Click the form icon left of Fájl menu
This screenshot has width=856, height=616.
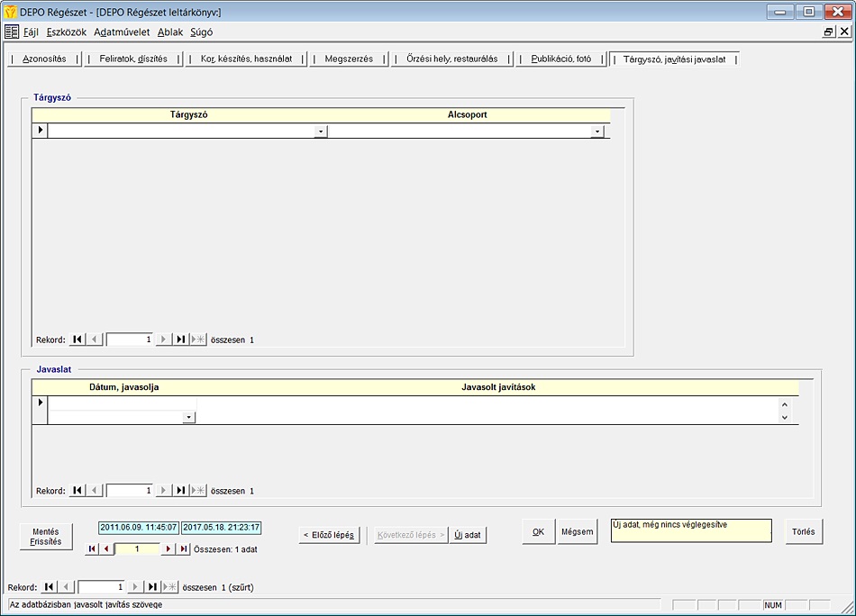coord(12,32)
